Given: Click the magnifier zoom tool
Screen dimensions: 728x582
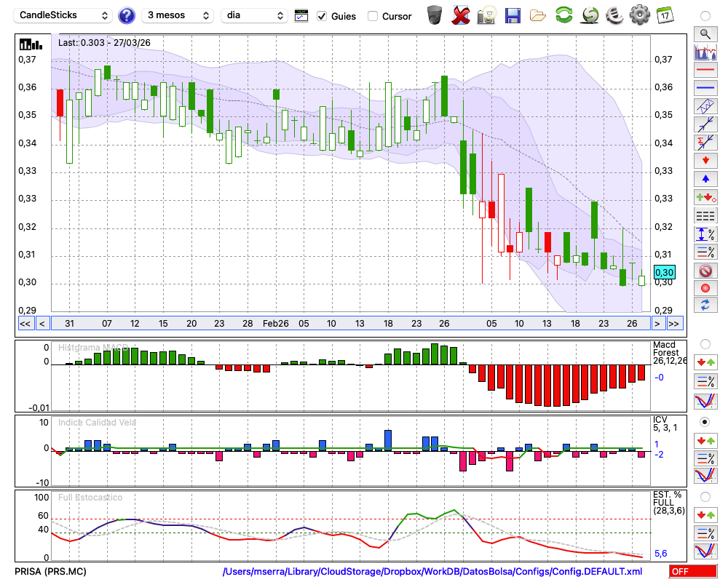Looking at the screenshot, I should (x=705, y=33).
